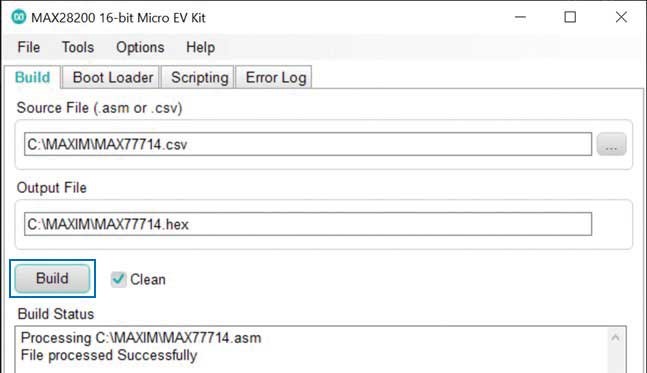Switch to the Scripting tab
The image size is (647, 373).
pos(200,77)
